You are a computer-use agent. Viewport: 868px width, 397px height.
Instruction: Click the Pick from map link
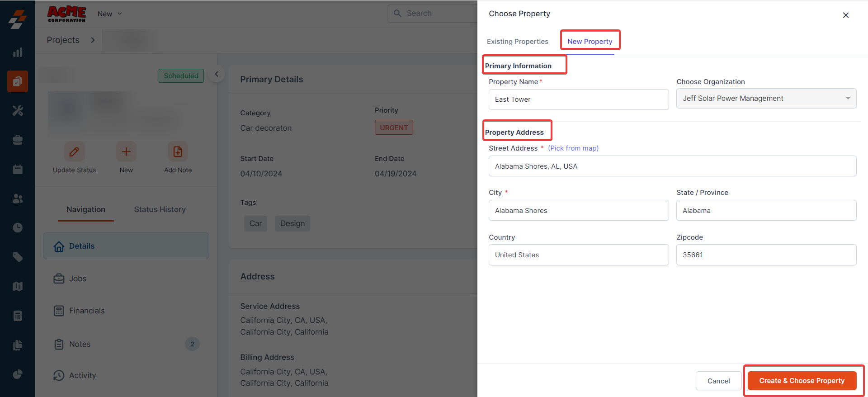click(x=573, y=148)
